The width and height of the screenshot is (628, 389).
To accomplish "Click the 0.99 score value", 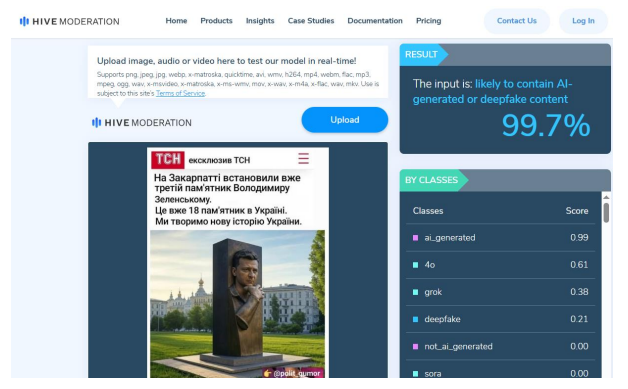I will [579, 238].
